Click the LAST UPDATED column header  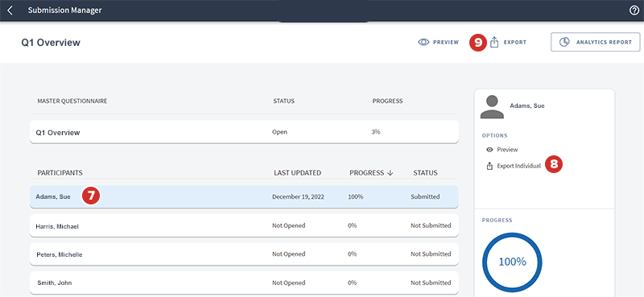pyautogui.click(x=297, y=173)
